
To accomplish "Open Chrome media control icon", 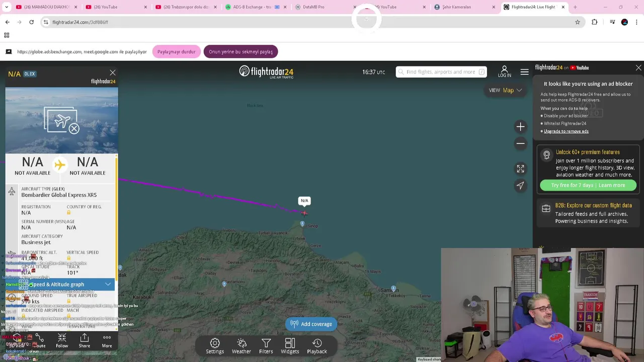I will [x=612, y=22].
